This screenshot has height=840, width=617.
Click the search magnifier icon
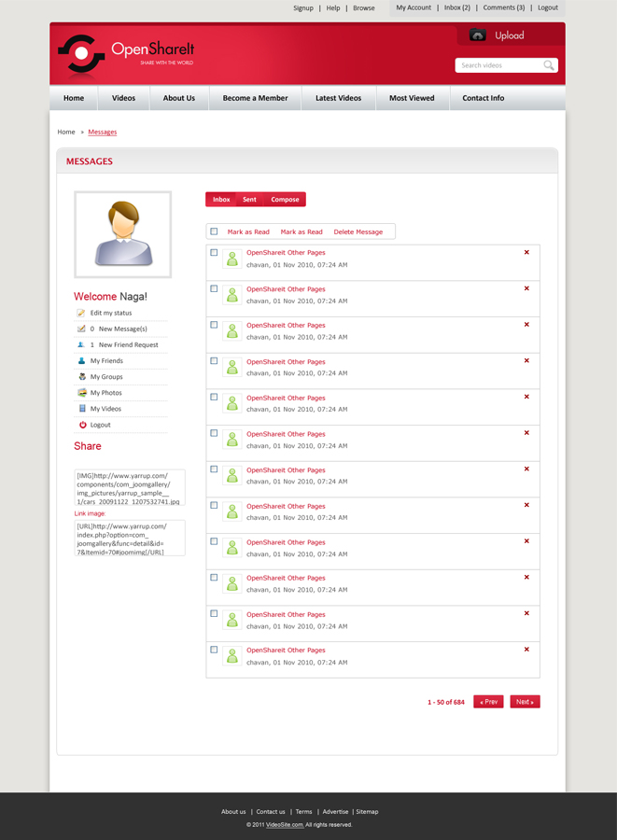tap(549, 65)
